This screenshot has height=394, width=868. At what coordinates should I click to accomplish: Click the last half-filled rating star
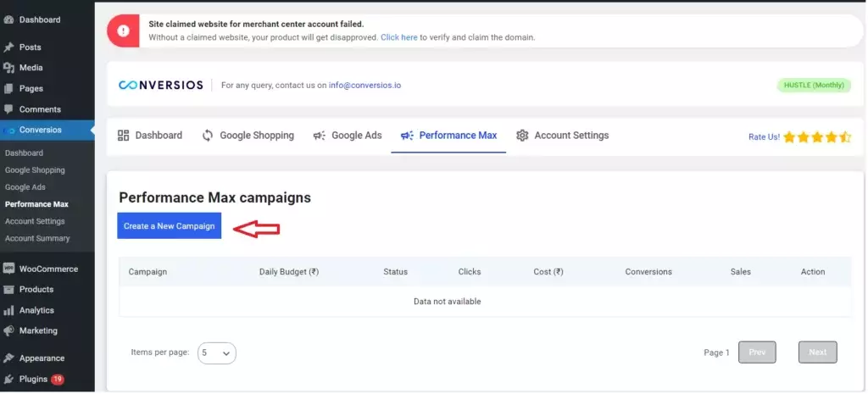pos(845,137)
